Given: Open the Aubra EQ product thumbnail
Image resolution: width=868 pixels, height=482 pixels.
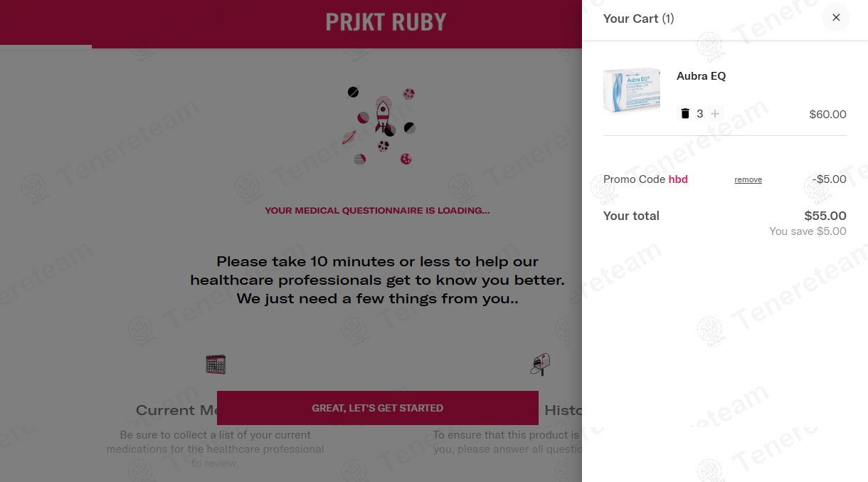Looking at the screenshot, I should click(632, 90).
